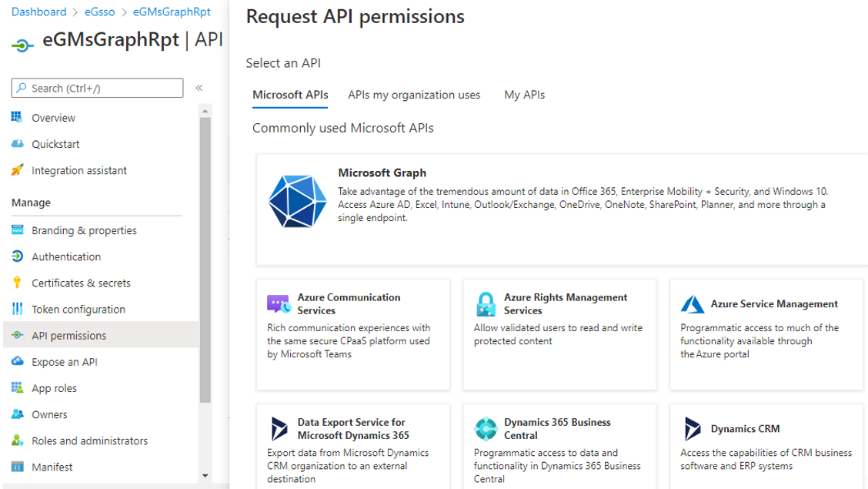Click the Azure Service Management logo
868x489 pixels.
692,304
